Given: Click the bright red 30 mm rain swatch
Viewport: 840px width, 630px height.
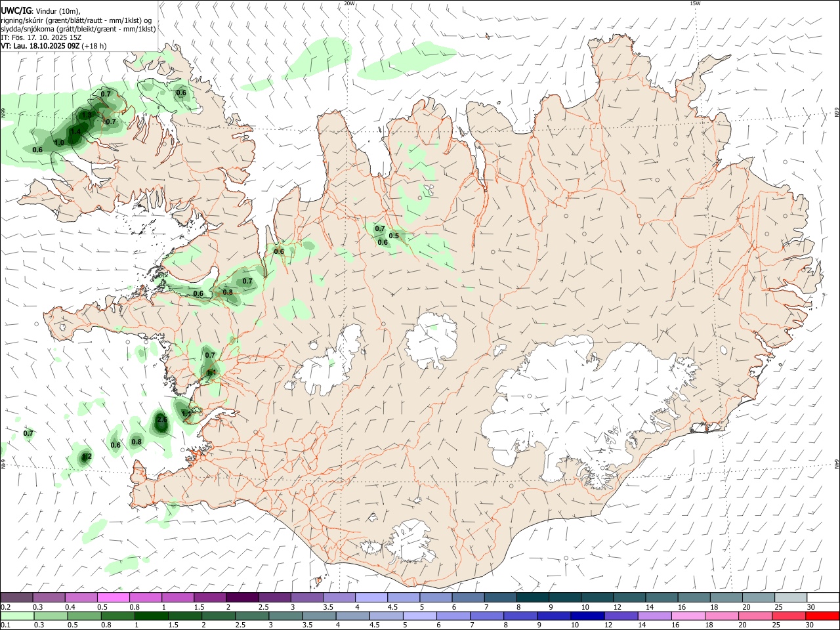Looking at the screenshot, I should [x=822, y=616].
